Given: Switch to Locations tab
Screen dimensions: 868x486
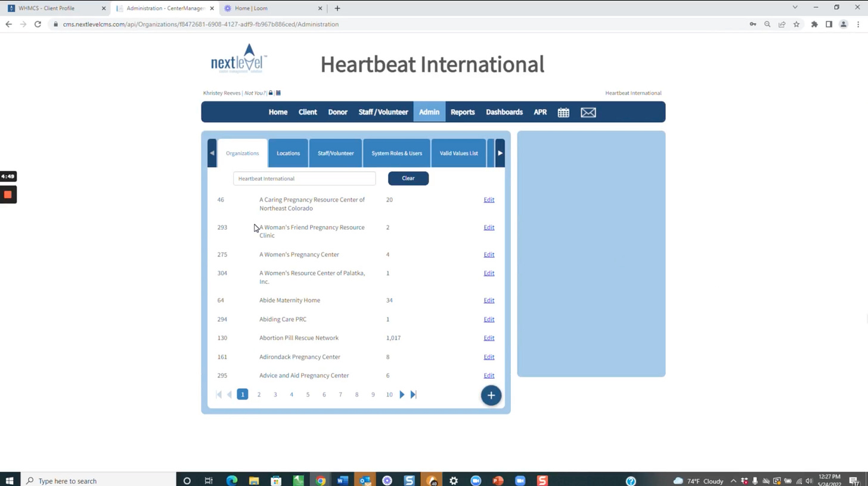Looking at the screenshot, I should [x=288, y=153].
